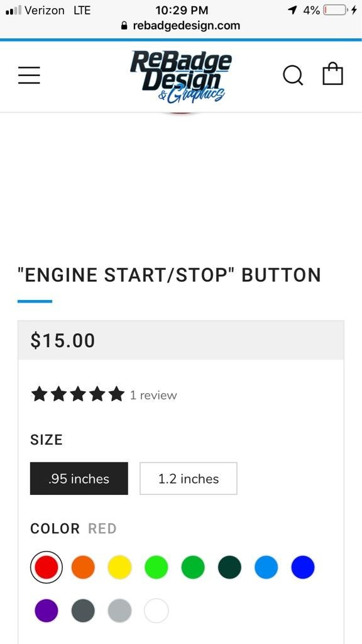Image resolution: width=362 pixels, height=644 pixels.
Task: Select the white color swatch
Action: (x=156, y=610)
